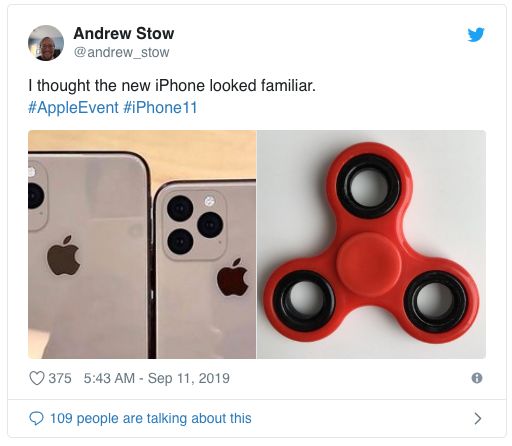The image size is (512, 446).
Task: Click the Twitter bird logo
Action: click(476, 35)
